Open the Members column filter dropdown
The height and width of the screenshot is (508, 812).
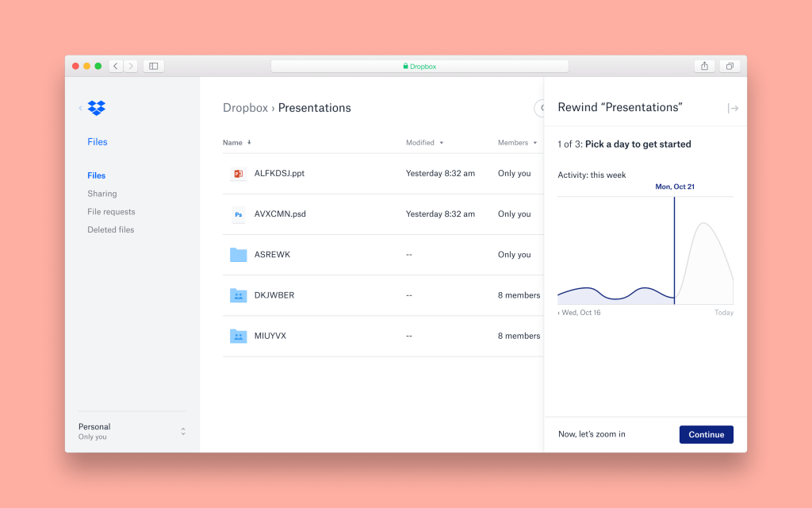pyautogui.click(x=535, y=143)
